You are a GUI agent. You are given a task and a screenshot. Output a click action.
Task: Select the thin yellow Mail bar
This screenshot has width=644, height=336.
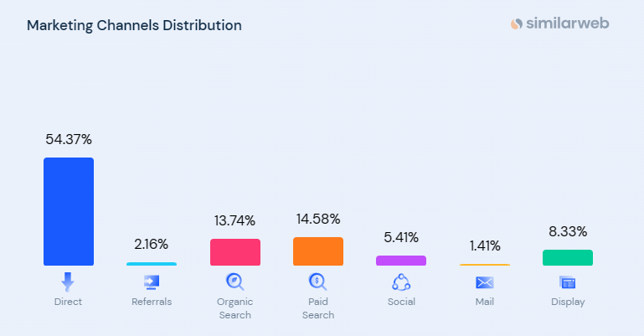click(x=484, y=265)
